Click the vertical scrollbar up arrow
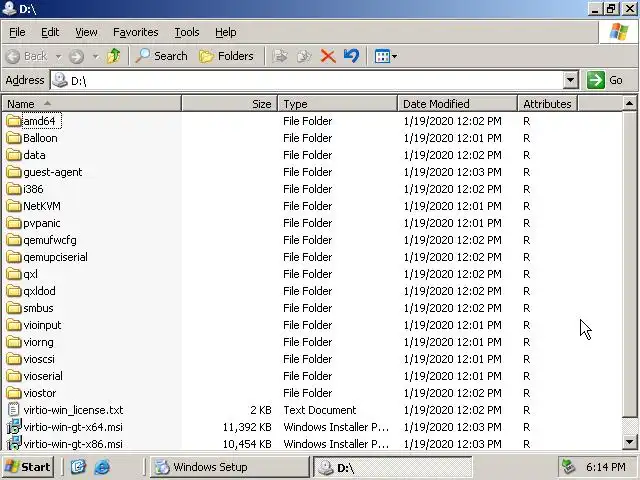The width and height of the screenshot is (640, 480). tap(629, 104)
